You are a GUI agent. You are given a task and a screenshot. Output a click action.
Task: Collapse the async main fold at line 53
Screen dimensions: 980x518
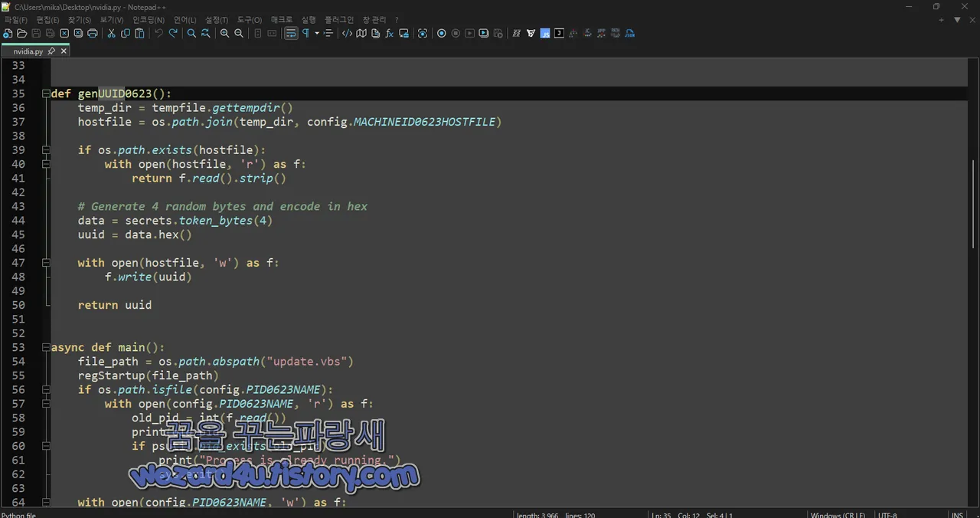click(x=46, y=347)
